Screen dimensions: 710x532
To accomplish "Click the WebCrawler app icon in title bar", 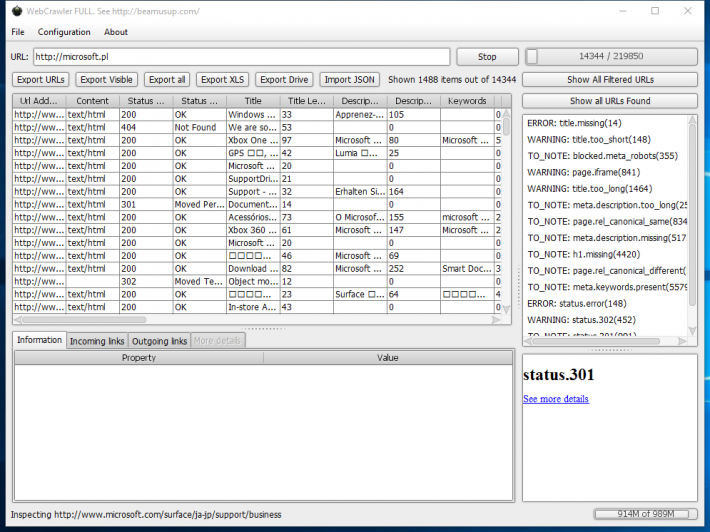I will tap(17, 11).
